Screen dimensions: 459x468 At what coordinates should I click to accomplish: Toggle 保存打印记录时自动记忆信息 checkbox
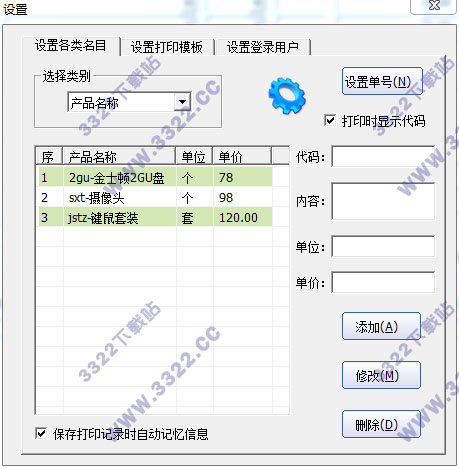(x=41, y=433)
